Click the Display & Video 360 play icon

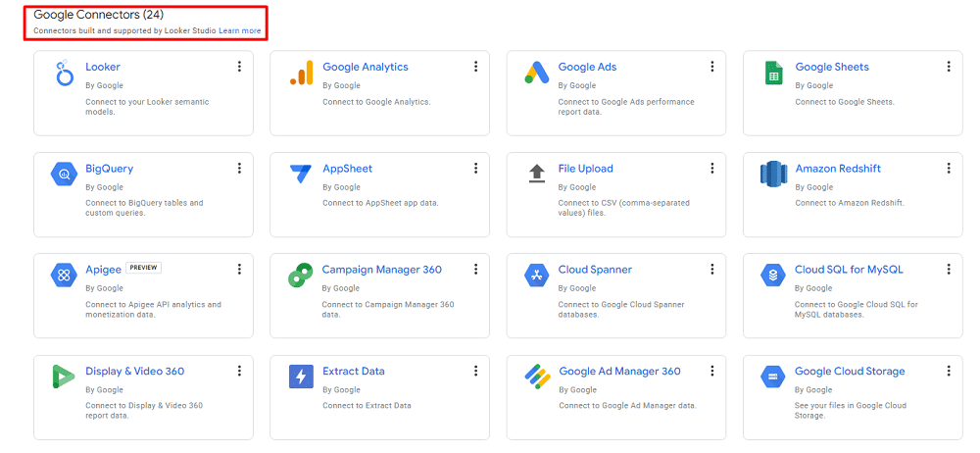coord(63,377)
